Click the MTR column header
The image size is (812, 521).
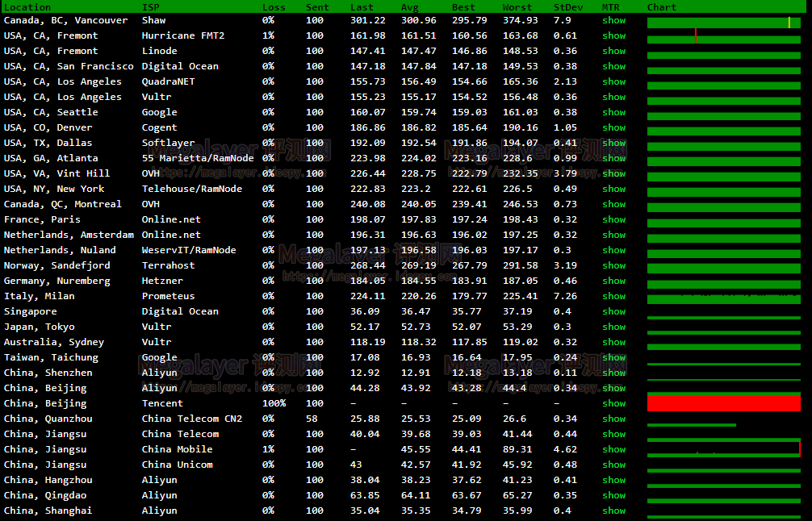coord(610,7)
